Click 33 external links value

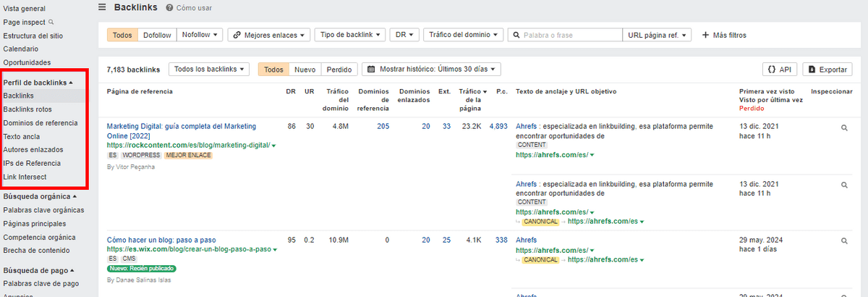pyautogui.click(x=446, y=126)
